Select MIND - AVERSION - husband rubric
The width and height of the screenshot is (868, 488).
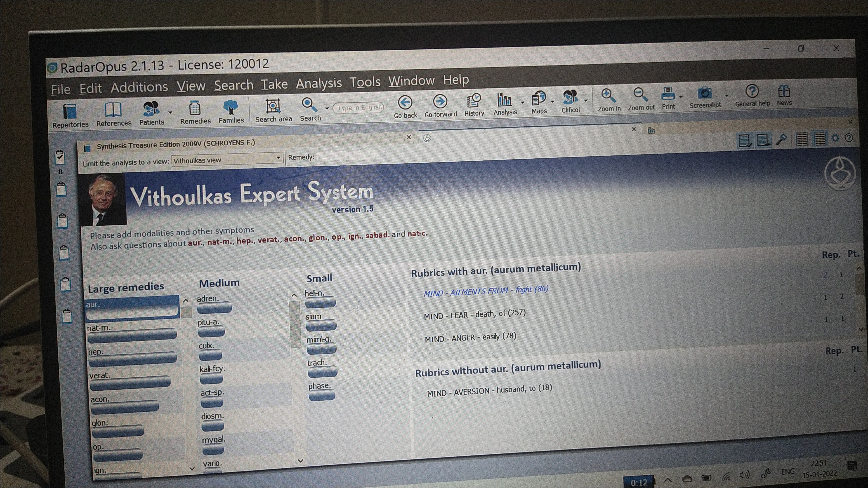coord(490,390)
